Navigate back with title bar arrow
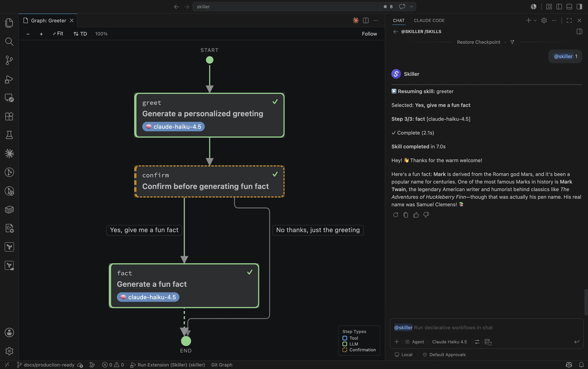Viewport: 588px width, 369px height. (176, 7)
